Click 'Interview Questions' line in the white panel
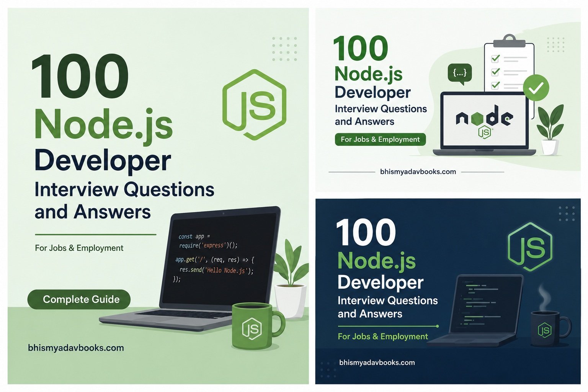The image size is (588, 392). (381, 109)
